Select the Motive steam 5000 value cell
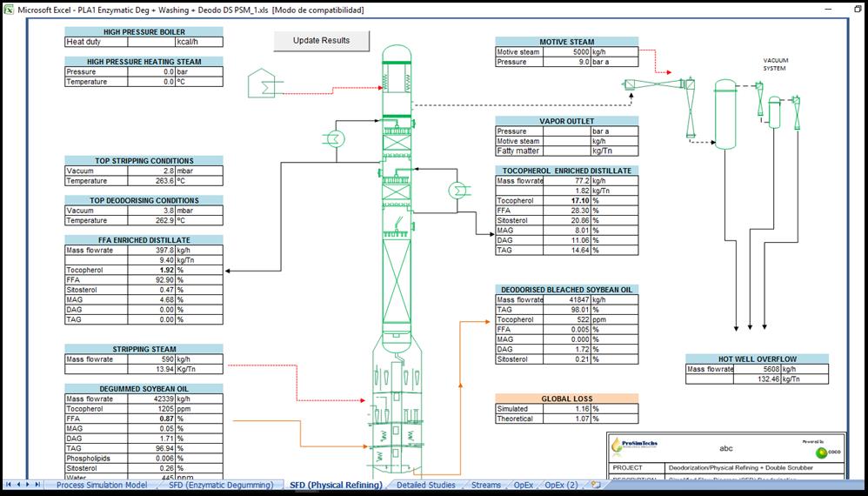Image resolution: width=868 pixels, height=496 pixels. point(567,52)
